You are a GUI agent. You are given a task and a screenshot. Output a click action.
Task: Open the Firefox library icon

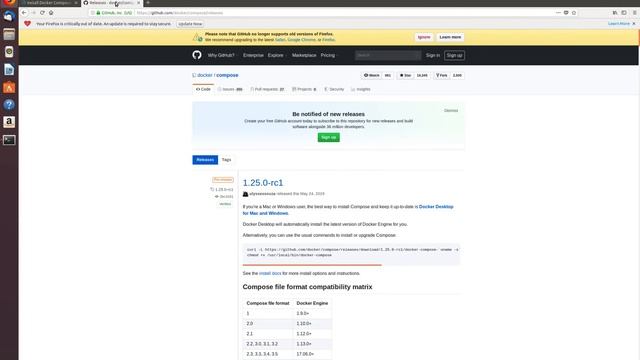coord(615,13)
